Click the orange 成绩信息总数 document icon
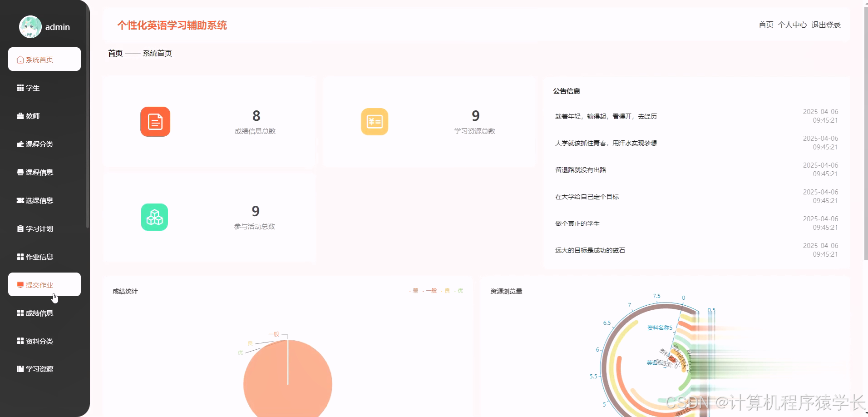 (155, 121)
